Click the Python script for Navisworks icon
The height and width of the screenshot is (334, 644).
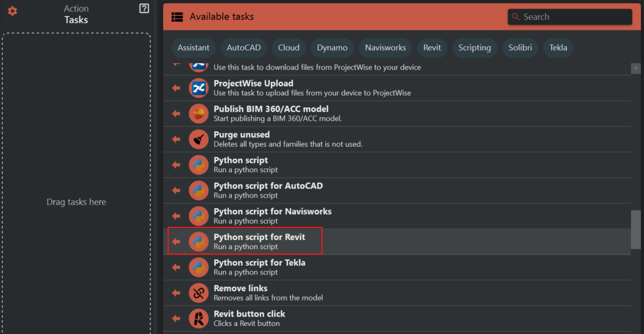coord(199,216)
